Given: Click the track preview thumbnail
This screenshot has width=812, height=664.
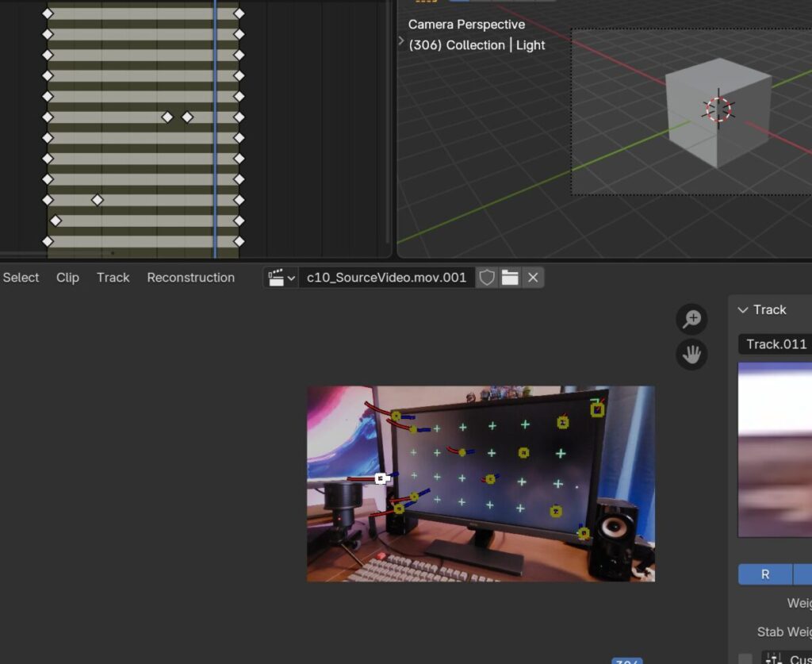Looking at the screenshot, I should (x=775, y=449).
